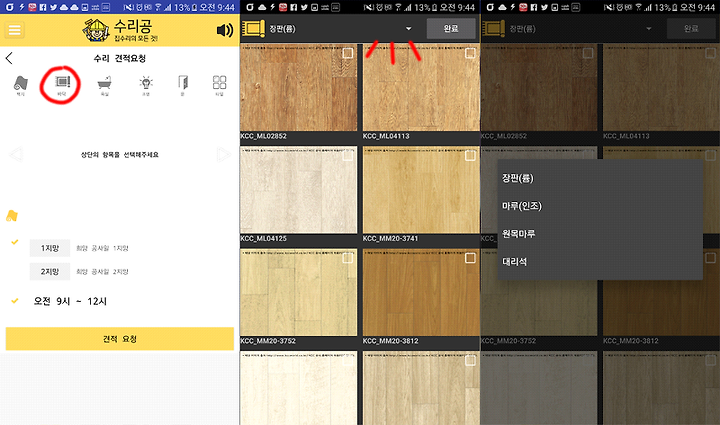Viewport: 720px width, 425px height.
Task: Select the bathtub category icon
Action: [104, 85]
